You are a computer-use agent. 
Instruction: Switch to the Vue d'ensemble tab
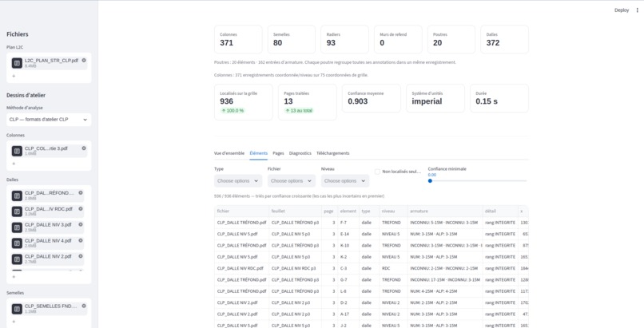tap(229, 153)
